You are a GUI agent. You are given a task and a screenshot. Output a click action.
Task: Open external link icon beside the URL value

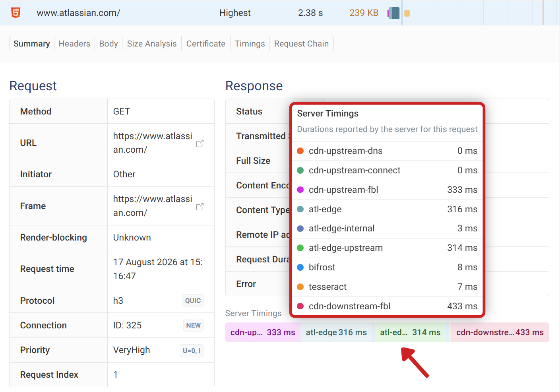(200, 143)
